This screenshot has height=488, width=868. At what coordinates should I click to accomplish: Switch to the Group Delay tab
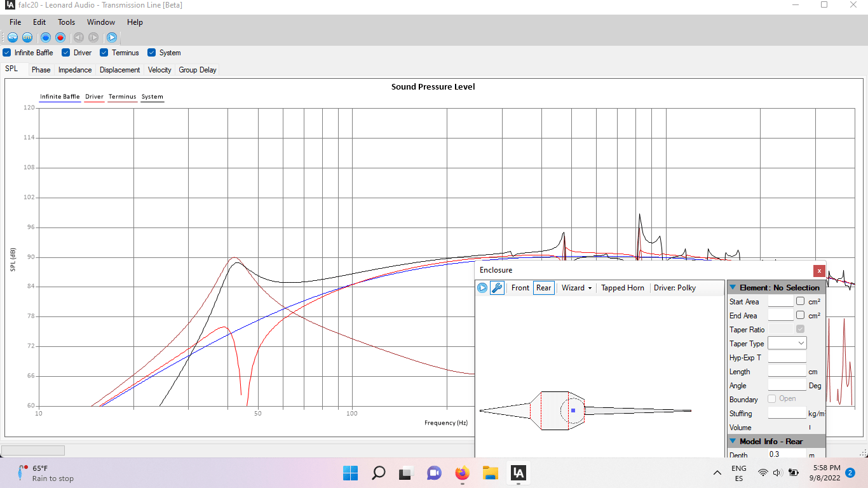tap(198, 70)
